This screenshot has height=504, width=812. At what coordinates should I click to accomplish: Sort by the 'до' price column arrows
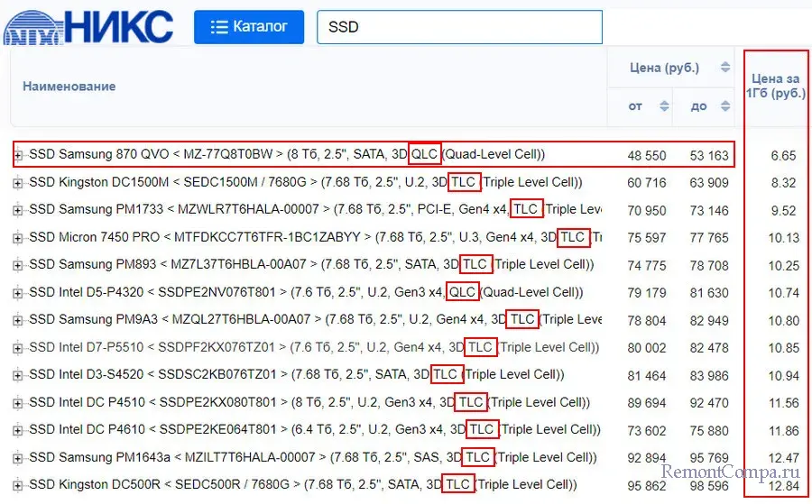coord(724,106)
